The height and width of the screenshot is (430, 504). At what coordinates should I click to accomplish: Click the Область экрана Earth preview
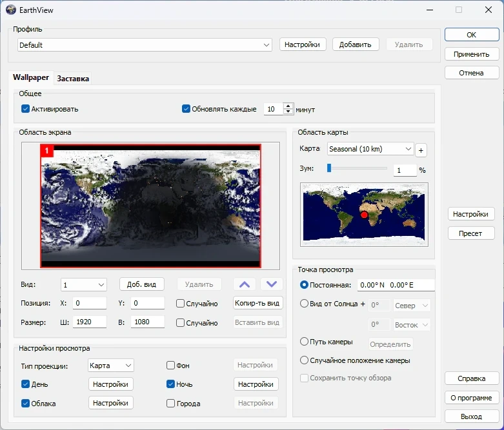click(x=151, y=206)
